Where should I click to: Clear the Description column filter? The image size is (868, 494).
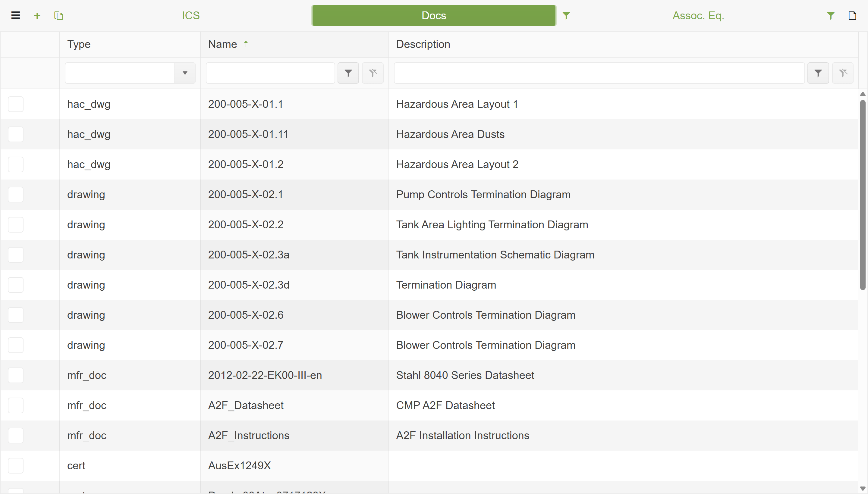coord(843,73)
